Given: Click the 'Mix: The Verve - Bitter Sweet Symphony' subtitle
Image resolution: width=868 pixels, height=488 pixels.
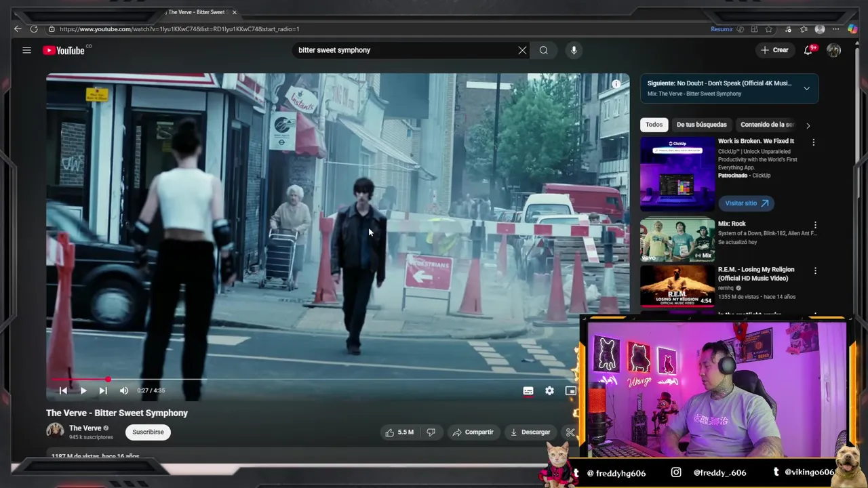Looking at the screenshot, I should point(694,94).
